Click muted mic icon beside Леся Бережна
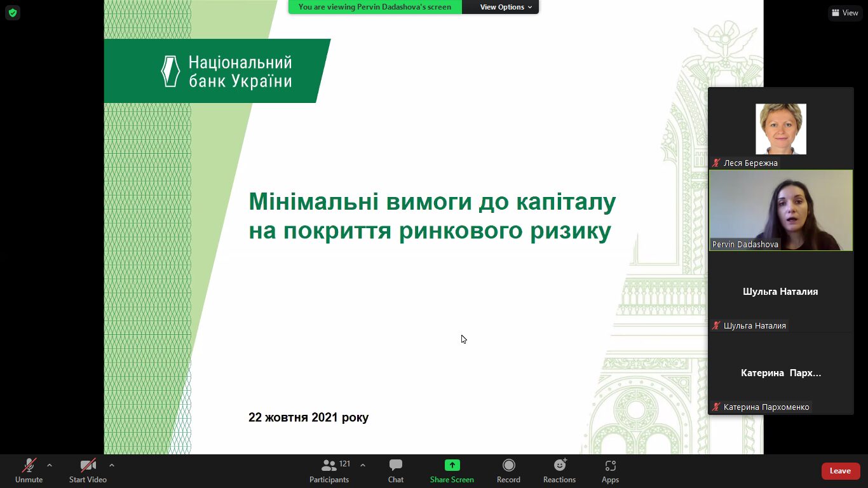 [716, 163]
